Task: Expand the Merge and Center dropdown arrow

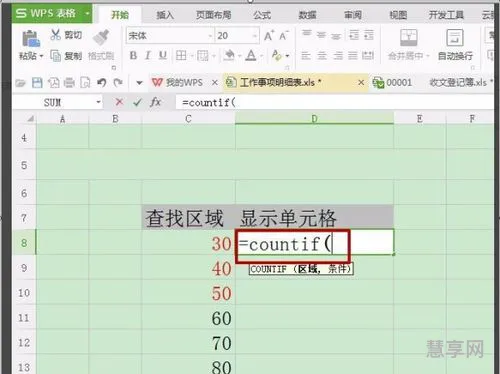Action: point(428,56)
